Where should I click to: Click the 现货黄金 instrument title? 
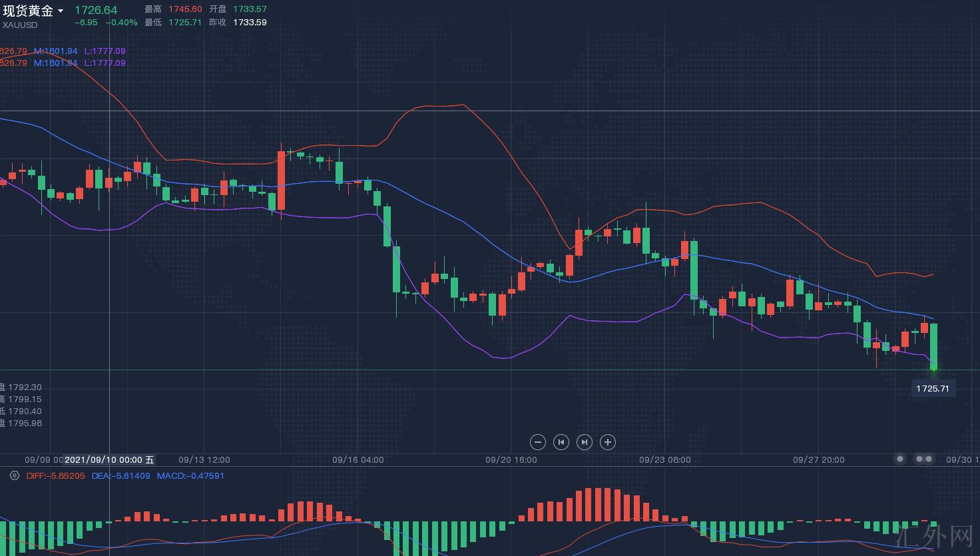tap(28, 11)
